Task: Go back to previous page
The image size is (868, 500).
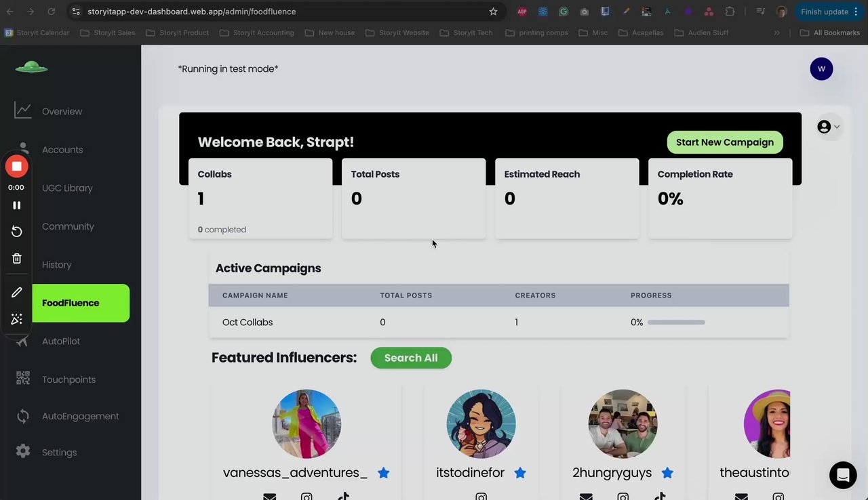Action: coord(10,12)
